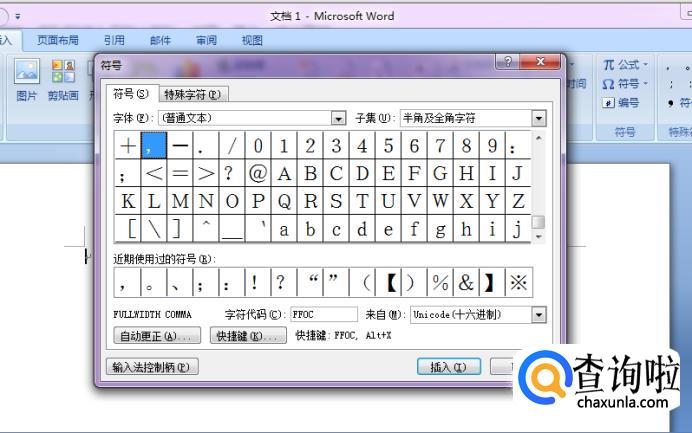
Task: Click symbol grid scrollbar up arrow
Action: (x=538, y=139)
